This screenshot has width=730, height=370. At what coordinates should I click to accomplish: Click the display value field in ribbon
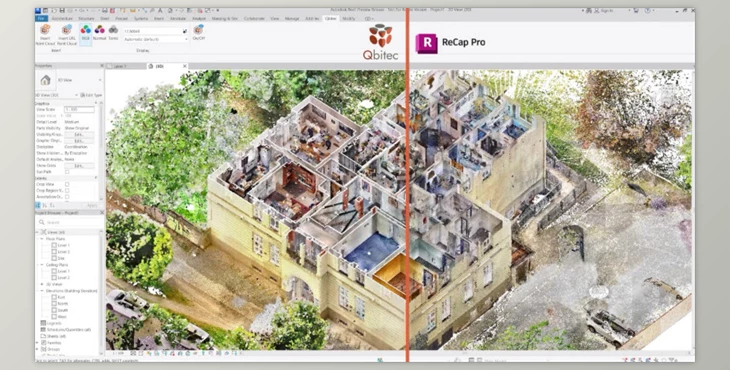pyautogui.click(x=152, y=31)
